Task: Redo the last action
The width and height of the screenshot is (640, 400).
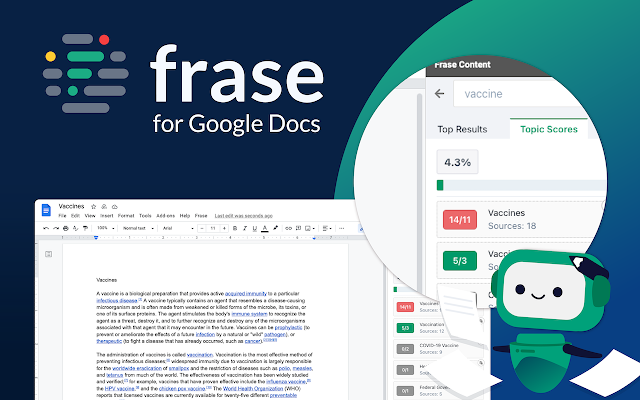Action: [56, 228]
